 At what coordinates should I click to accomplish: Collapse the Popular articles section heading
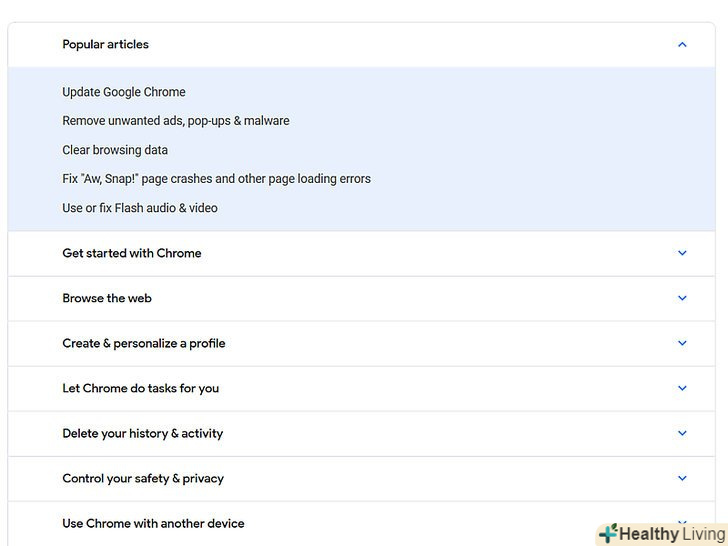coord(105,45)
